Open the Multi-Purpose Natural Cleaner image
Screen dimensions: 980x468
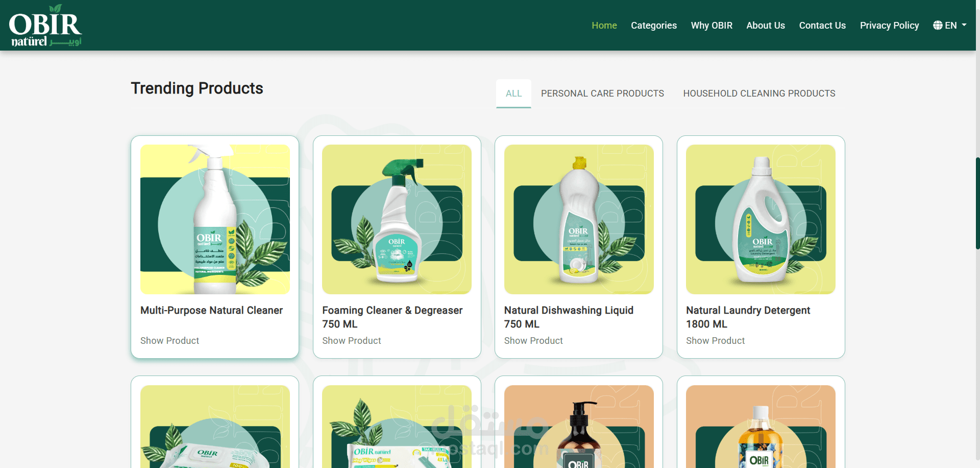(x=215, y=219)
